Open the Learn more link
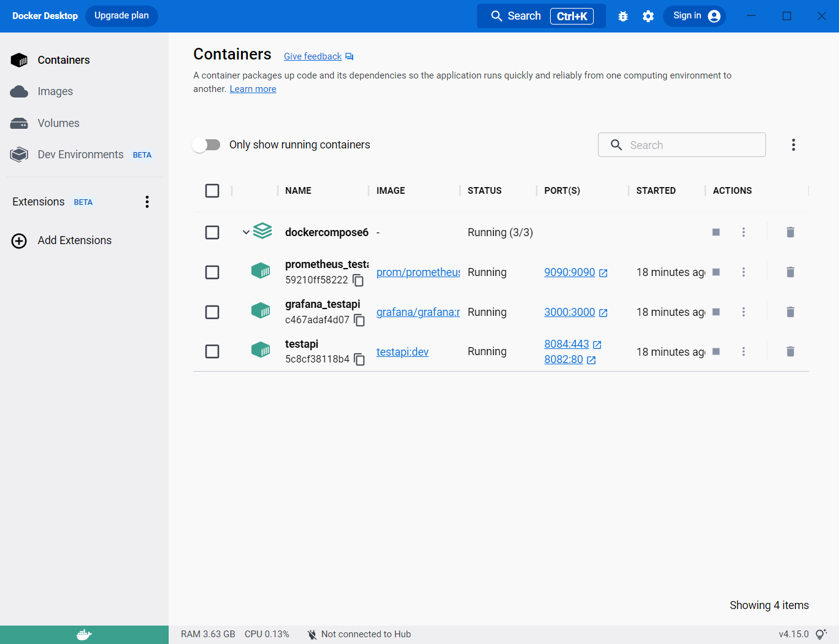 pyautogui.click(x=253, y=89)
